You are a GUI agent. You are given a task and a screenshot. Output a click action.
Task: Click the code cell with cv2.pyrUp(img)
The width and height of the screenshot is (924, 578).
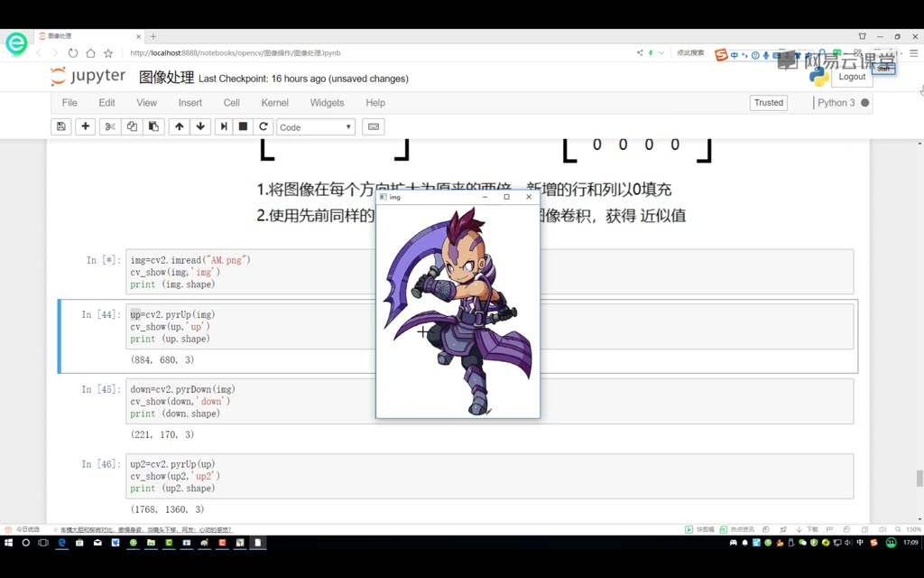click(489, 327)
